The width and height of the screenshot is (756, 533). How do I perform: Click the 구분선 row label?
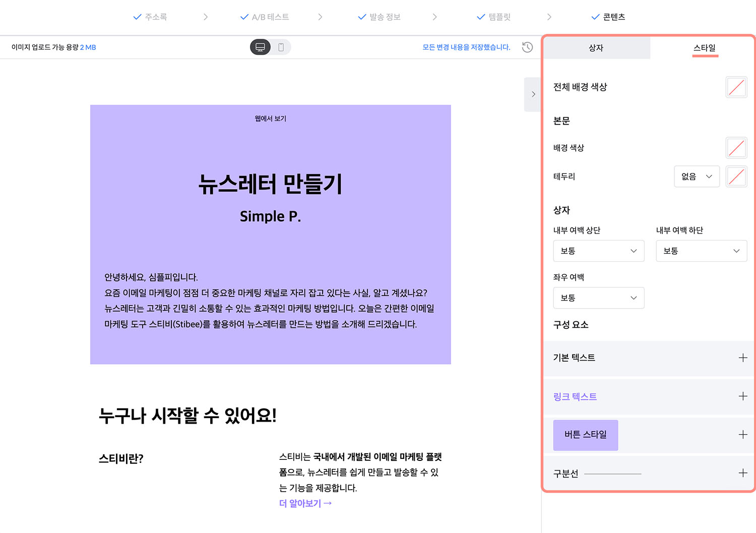(x=566, y=473)
